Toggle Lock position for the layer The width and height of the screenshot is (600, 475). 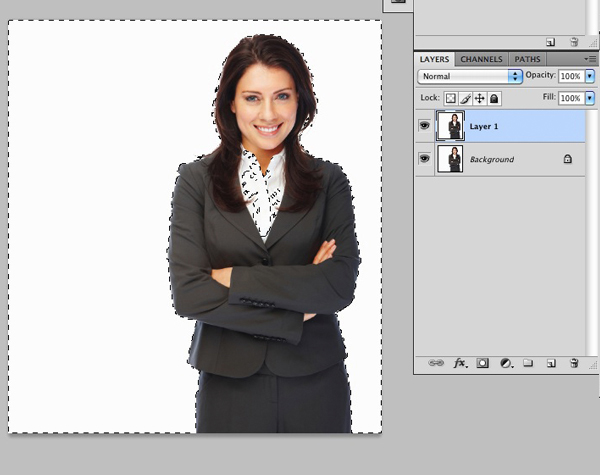point(479,98)
